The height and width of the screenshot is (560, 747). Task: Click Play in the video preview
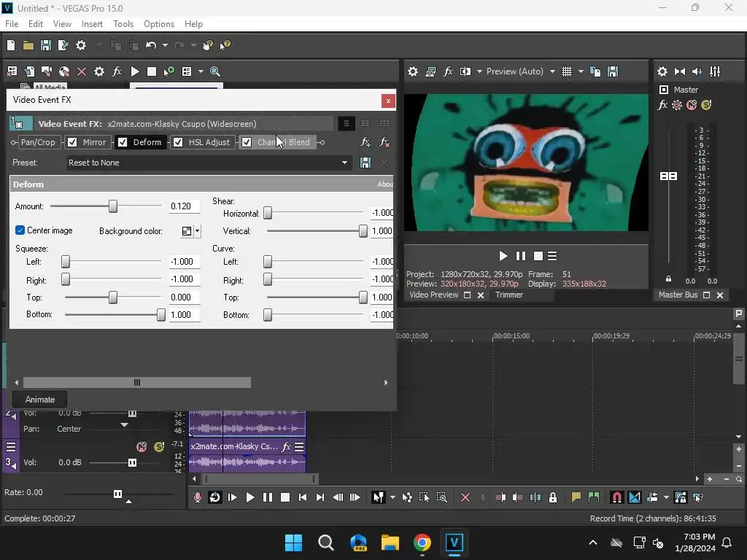503,256
